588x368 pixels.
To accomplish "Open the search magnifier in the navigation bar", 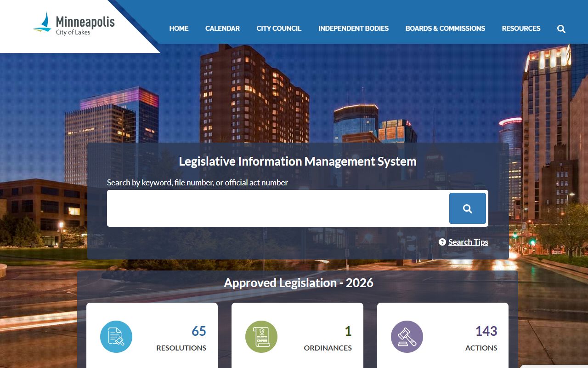I will (x=561, y=29).
